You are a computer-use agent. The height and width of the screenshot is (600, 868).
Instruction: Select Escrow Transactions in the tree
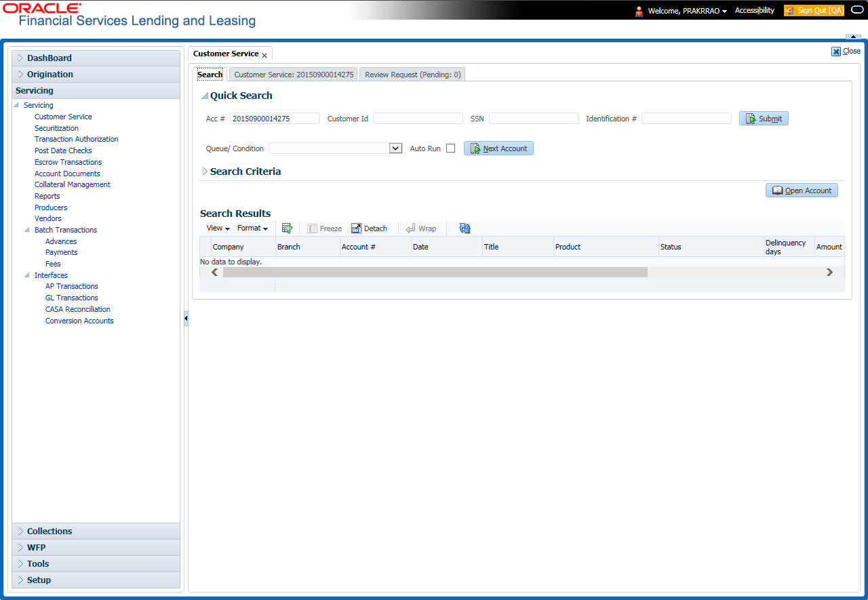click(68, 162)
